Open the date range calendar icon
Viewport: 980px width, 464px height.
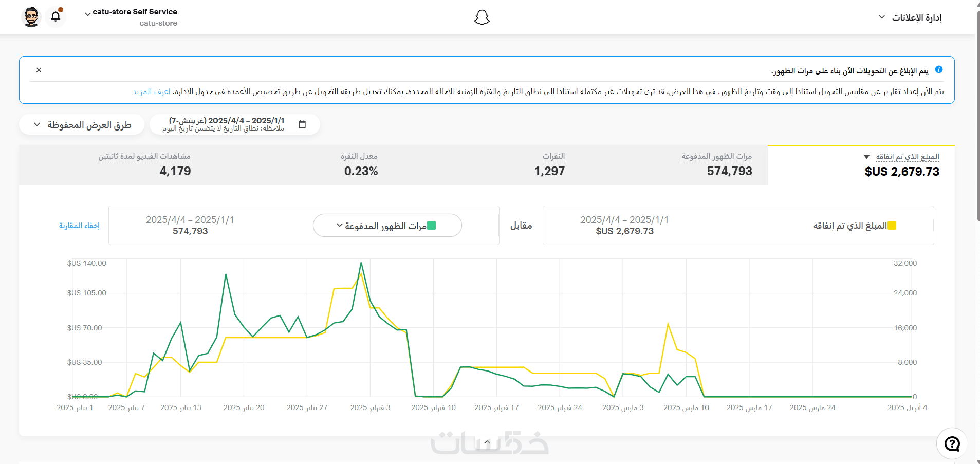point(302,124)
